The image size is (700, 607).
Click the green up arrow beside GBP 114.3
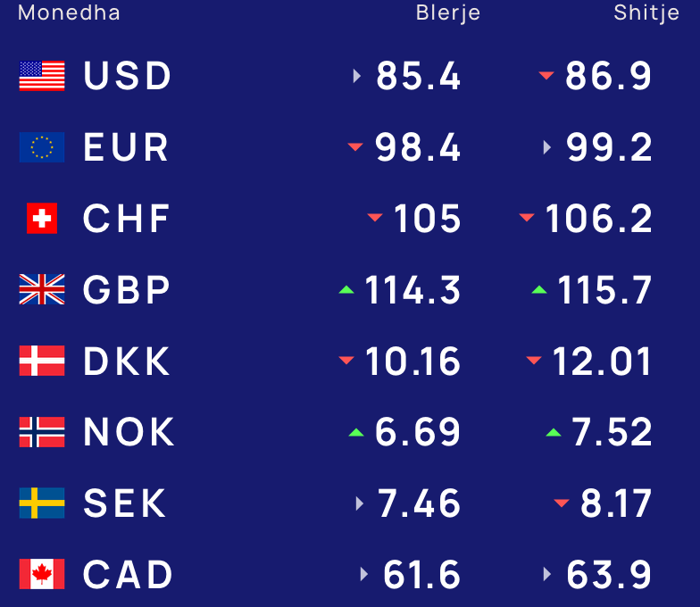pyautogui.click(x=346, y=289)
